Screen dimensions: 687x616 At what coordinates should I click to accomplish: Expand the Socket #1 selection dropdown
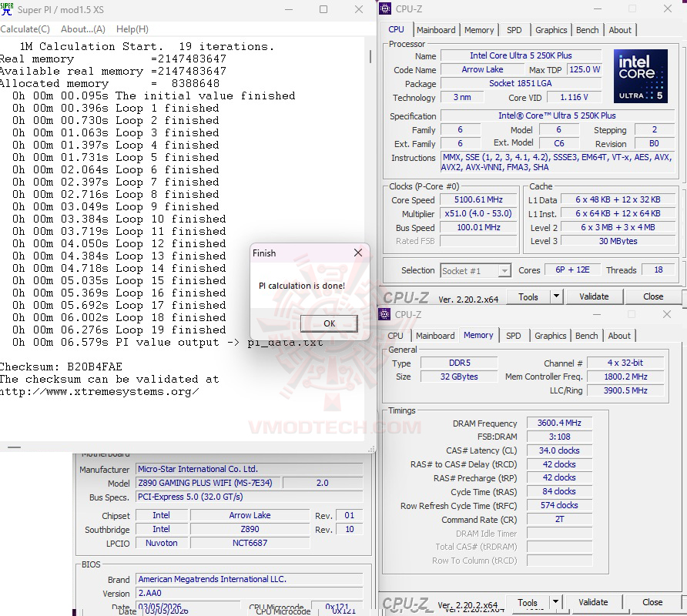pos(504,271)
